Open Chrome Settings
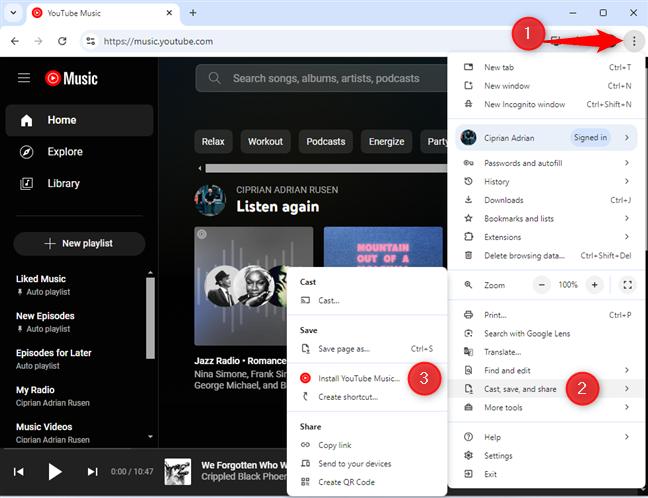The width and height of the screenshot is (648, 498). (x=546, y=456)
